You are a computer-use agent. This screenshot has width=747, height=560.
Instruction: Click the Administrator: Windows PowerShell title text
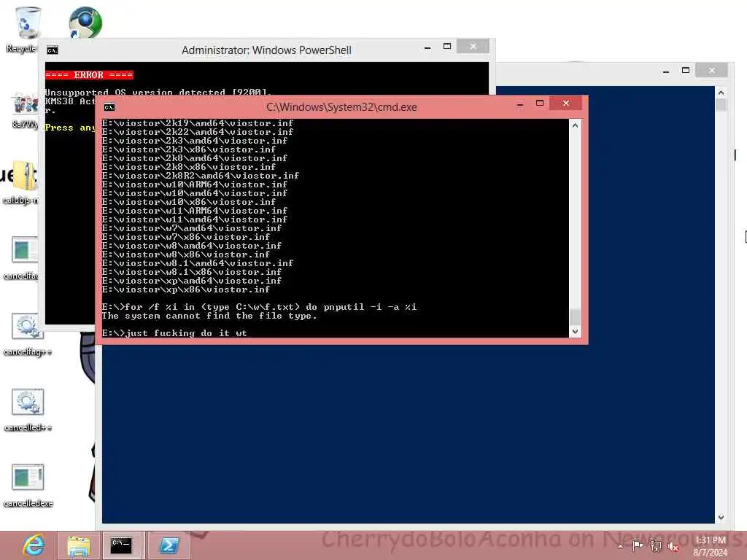[266, 50]
